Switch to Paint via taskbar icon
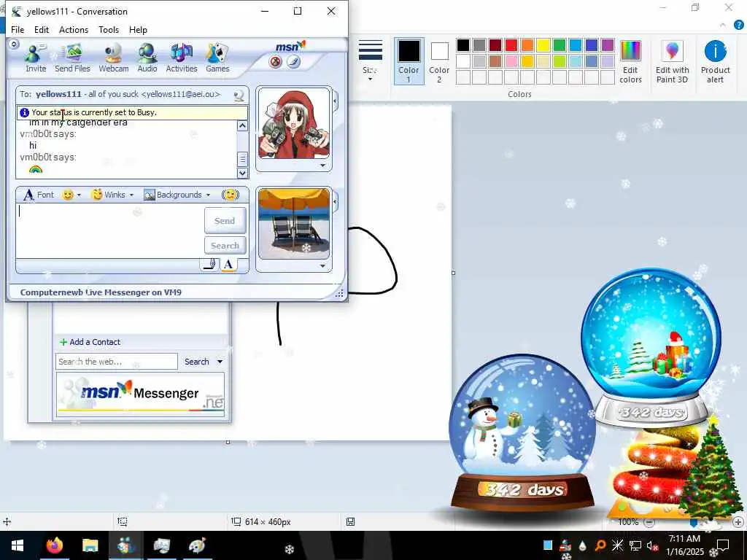The width and height of the screenshot is (747, 560). (x=197, y=545)
